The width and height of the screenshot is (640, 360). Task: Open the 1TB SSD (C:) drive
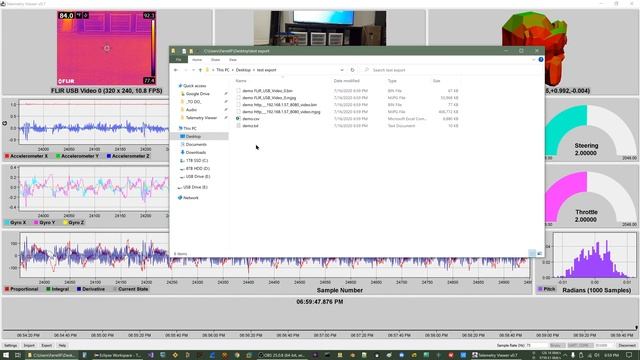click(x=197, y=160)
